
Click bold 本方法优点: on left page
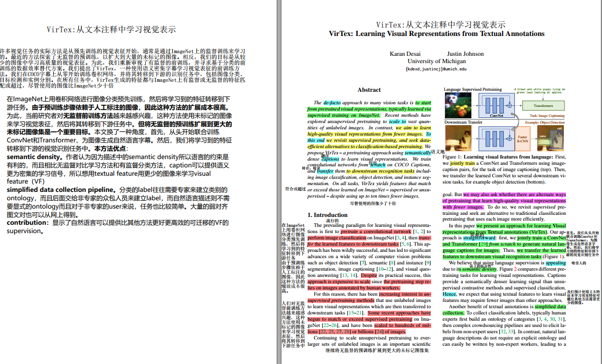(111, 149)
